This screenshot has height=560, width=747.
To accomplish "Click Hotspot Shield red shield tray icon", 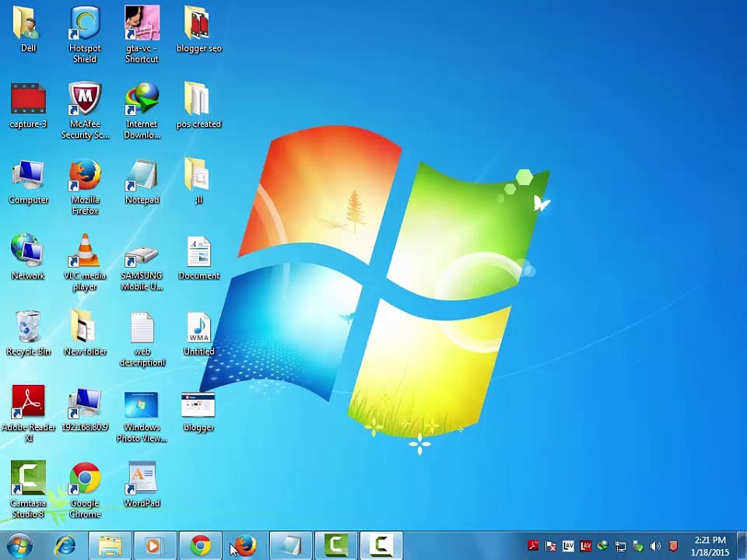I will point(673,546).
